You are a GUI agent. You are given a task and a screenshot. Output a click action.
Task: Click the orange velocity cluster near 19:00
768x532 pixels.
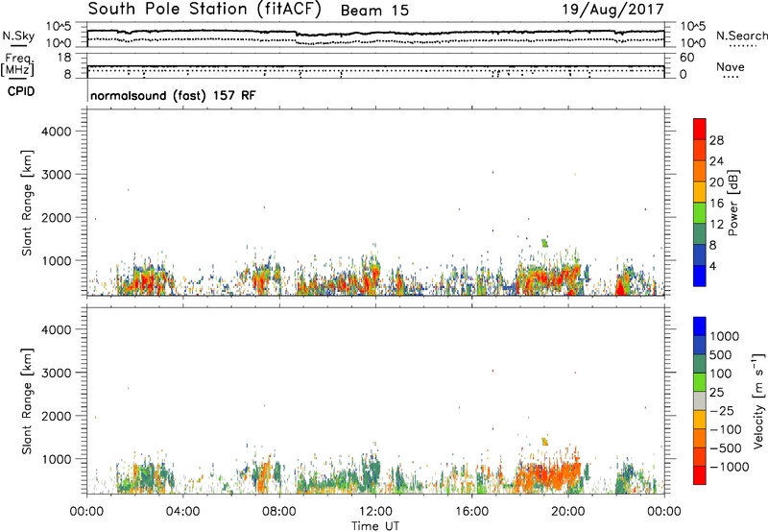point(548,475)
